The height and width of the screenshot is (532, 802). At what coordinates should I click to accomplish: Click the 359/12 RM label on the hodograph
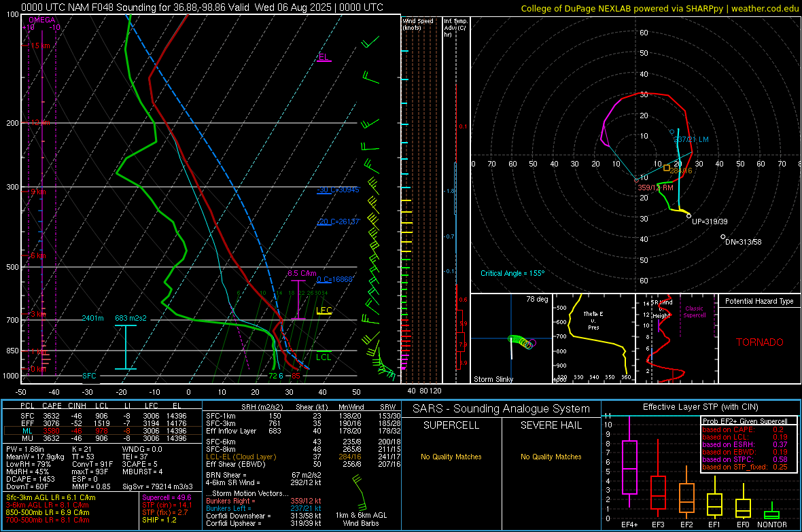tap(655, 188)
